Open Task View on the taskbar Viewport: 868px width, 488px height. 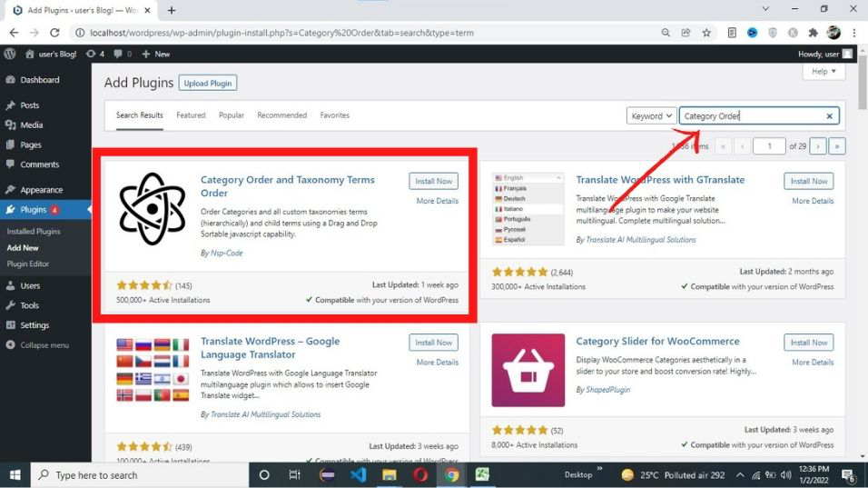(x=294, y=474)
